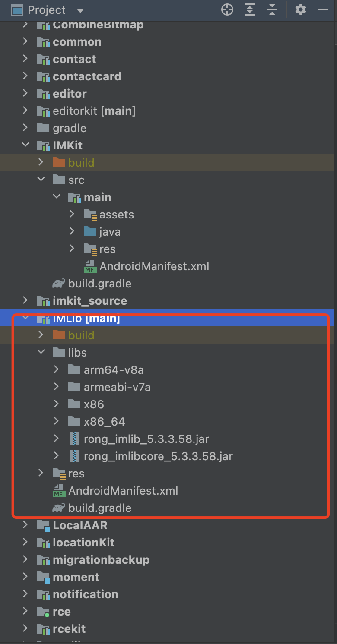This screenshot has width=337, height=644.
Task: Click the manifest icon under IMKit main
Action: [x=90, y=266]
